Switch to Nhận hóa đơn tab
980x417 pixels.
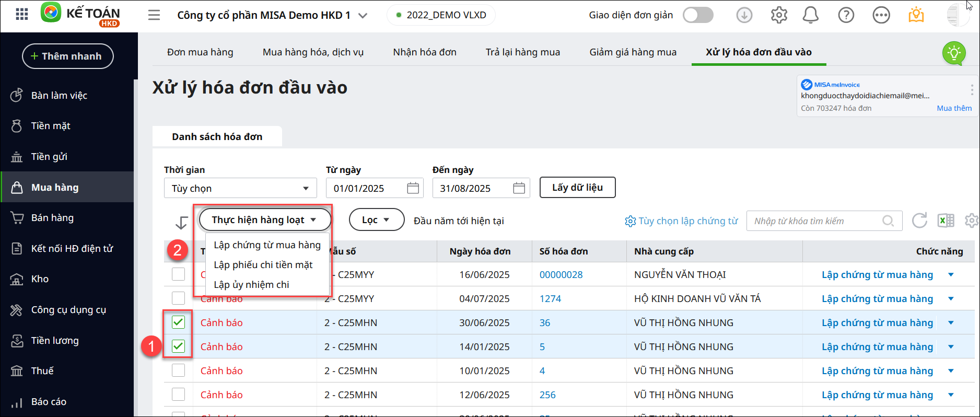[x=425, y=52]
